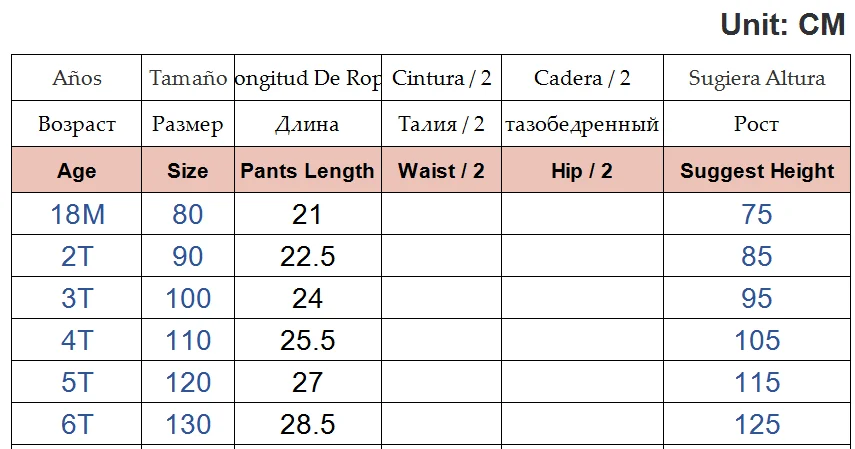Click the Russian 'Возраст' header cell
The height and width of the screenshot is (449, 855).
click(77, 125)
